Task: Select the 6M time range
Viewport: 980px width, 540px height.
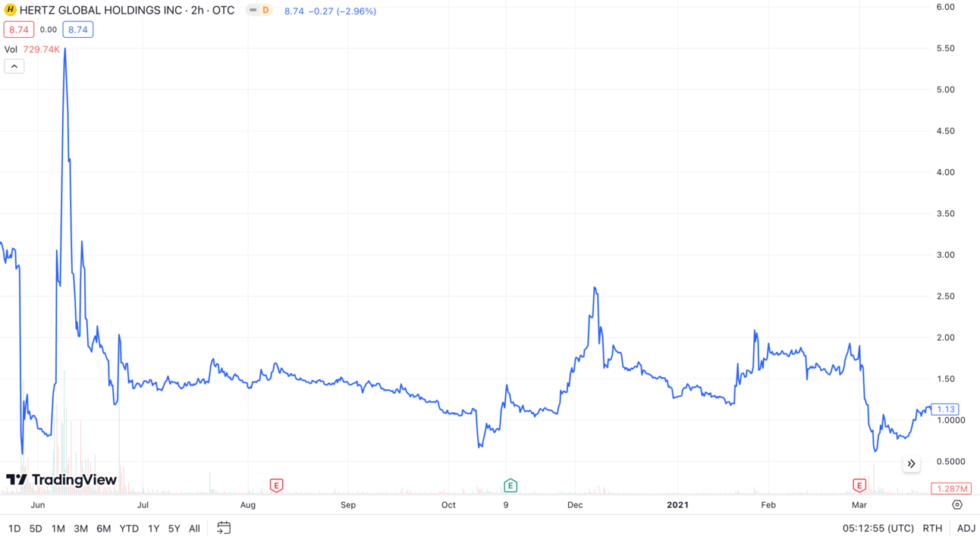Action: pyautogui.click(x=104, y=529)
